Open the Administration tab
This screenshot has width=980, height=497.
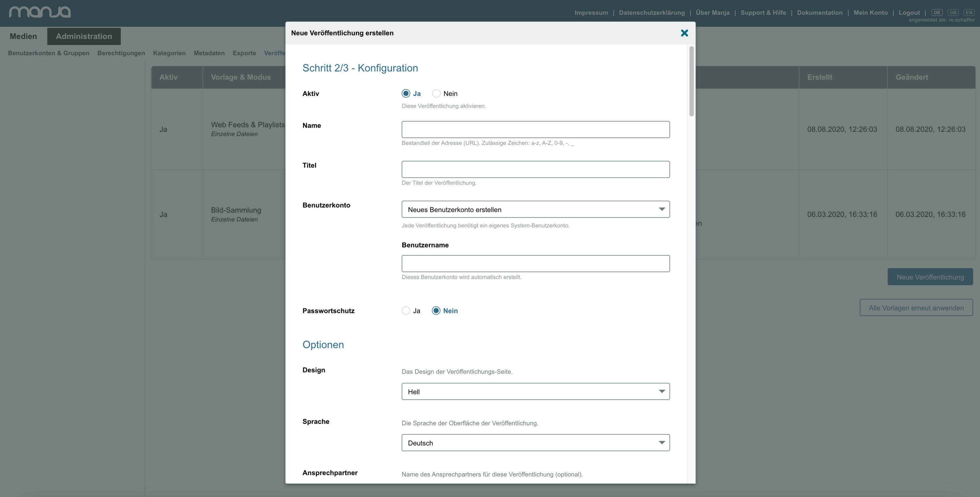(x=84, y=36)
